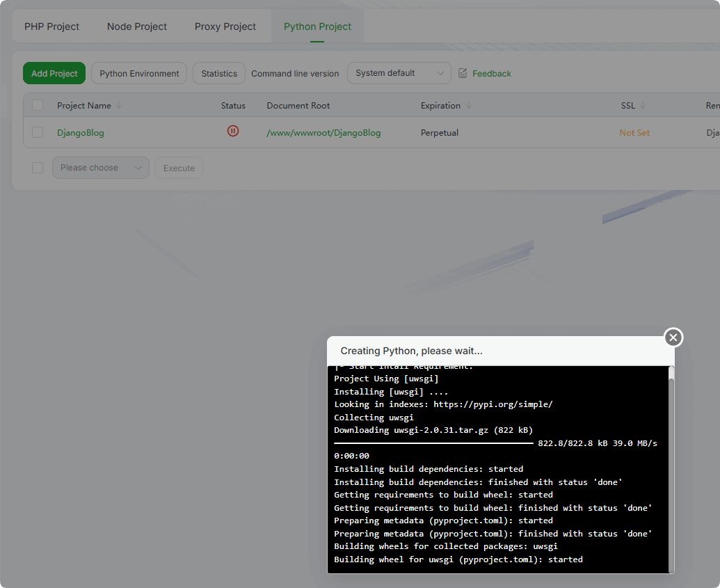The width and height of the screenshot is (720, 588).
Task: Open the DjangoBlog project name link
Action: coord(81,133)
